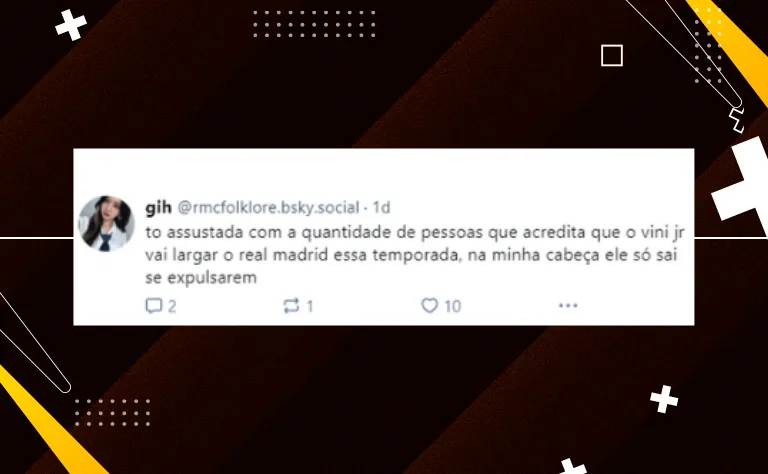Click the post text mentioning vini jr
This screenshot has height=474, width=768.
[415, 255]
